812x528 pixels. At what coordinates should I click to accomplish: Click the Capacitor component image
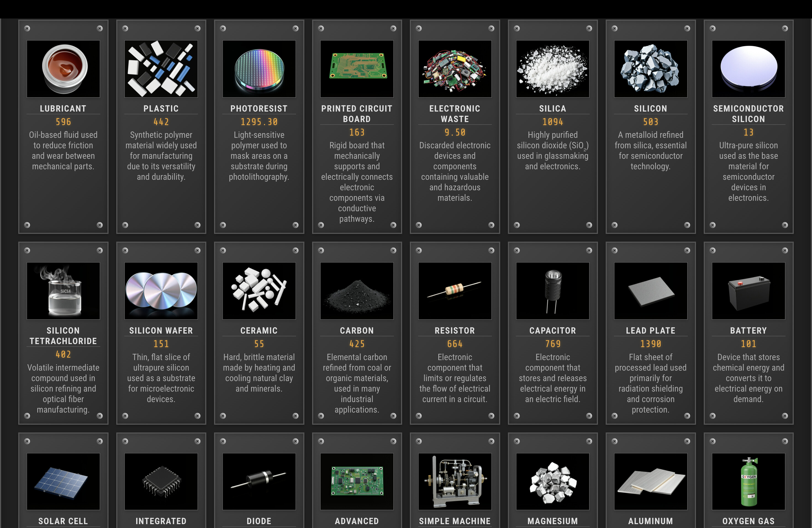pyautogui.click(x=553, y=291)
